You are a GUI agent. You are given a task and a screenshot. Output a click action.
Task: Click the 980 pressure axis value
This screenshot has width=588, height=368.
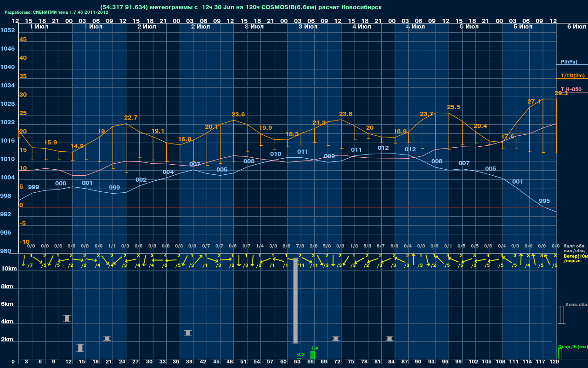tap(6, 251)
